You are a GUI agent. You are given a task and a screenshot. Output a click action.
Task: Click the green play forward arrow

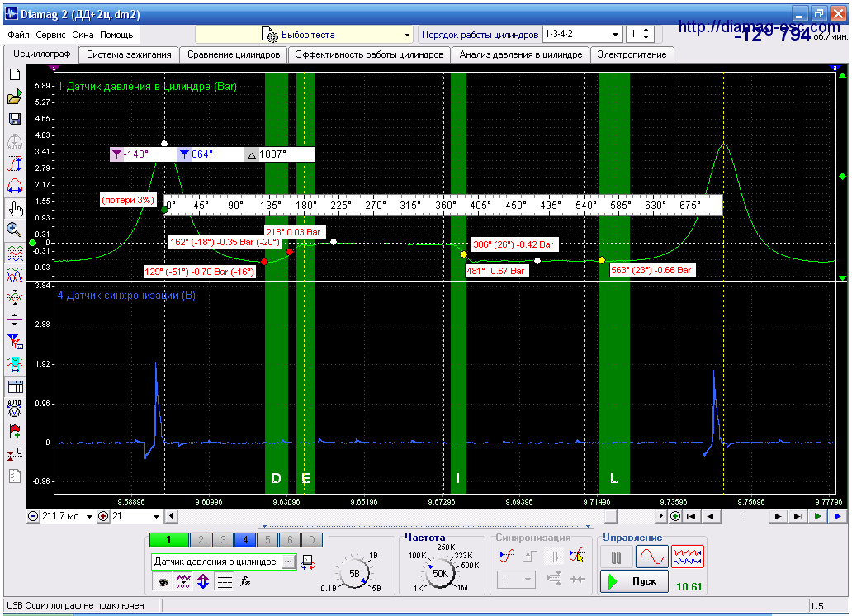[x=817, y=516]
